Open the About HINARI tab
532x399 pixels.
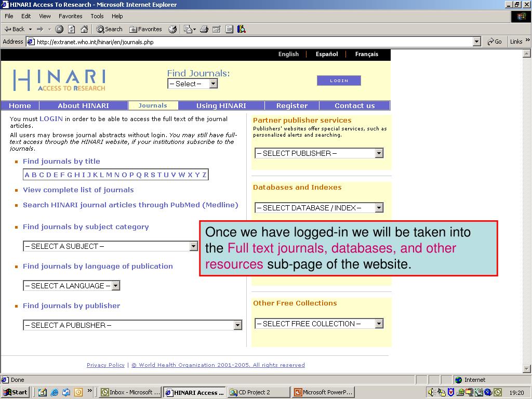point(84,105)
